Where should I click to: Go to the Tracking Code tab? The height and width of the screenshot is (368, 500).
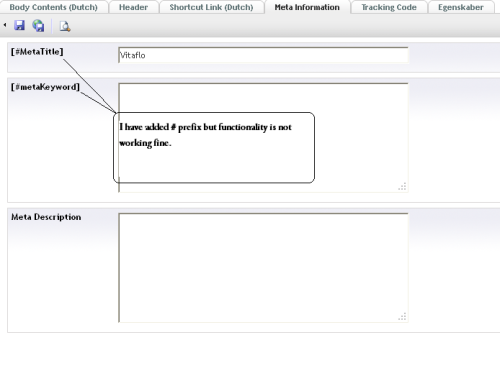click(x=389, y=7)
